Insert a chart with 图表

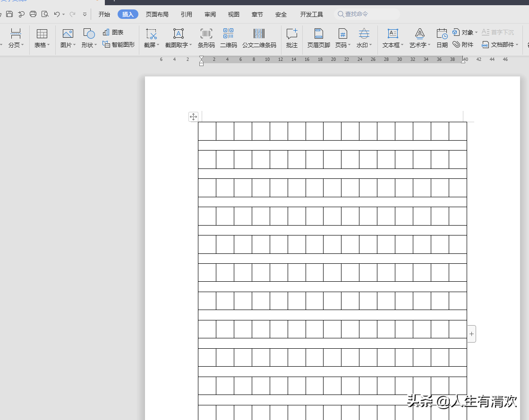[x=113, y=33]
